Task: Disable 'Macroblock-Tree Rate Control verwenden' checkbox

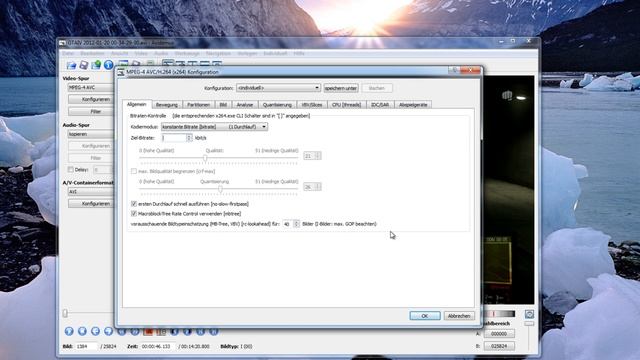Action: tap(134, 213)
